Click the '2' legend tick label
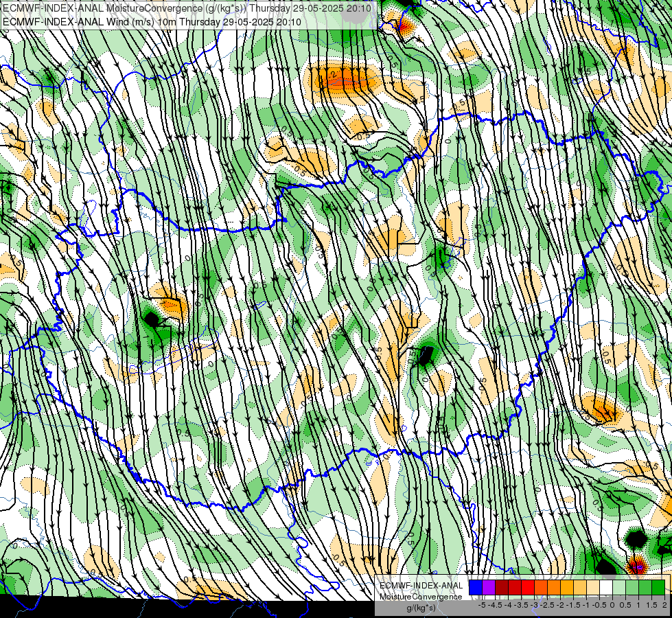Viewport: 672px width, 618px height. (664, 605)
